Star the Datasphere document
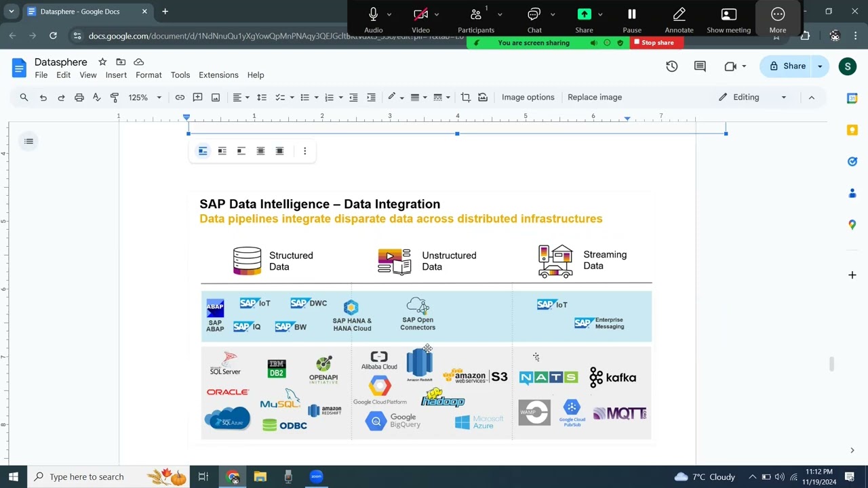The image size is (868, 488). pos(102,62)
